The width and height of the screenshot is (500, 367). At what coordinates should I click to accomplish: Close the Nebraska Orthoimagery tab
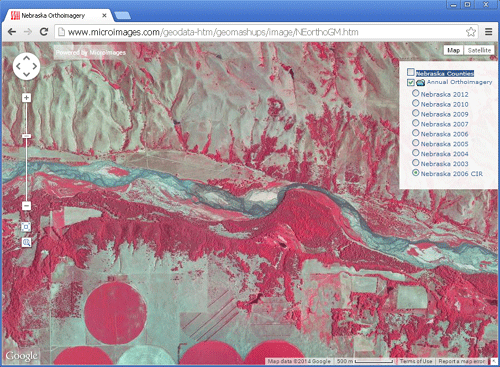[104, 15]
